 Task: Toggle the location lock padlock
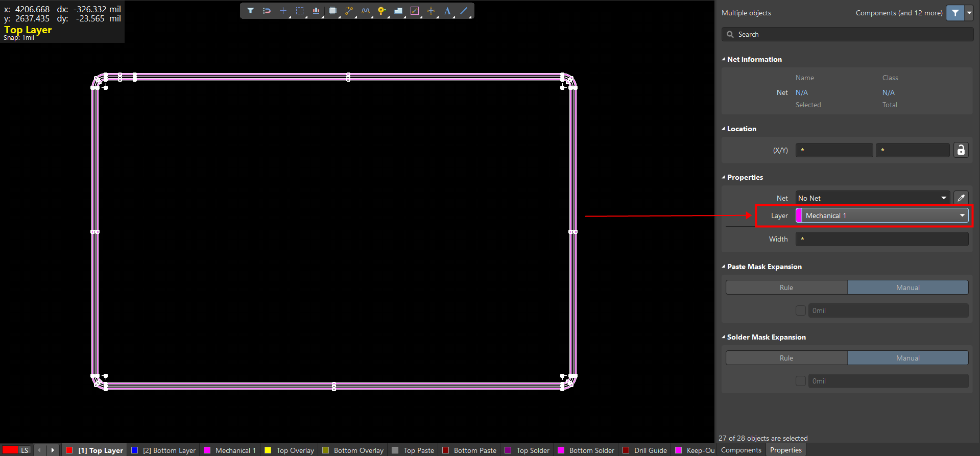[961, 150]
